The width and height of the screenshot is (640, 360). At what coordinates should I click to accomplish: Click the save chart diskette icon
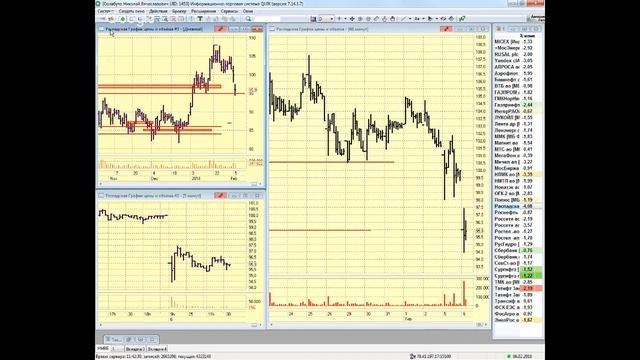click(313, 19)
